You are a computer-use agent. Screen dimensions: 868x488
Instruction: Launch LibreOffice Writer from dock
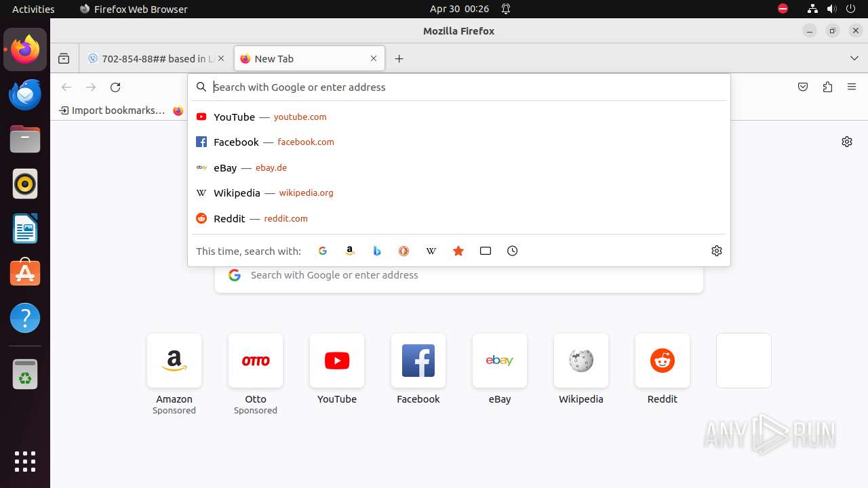click(x=25, y=228)
